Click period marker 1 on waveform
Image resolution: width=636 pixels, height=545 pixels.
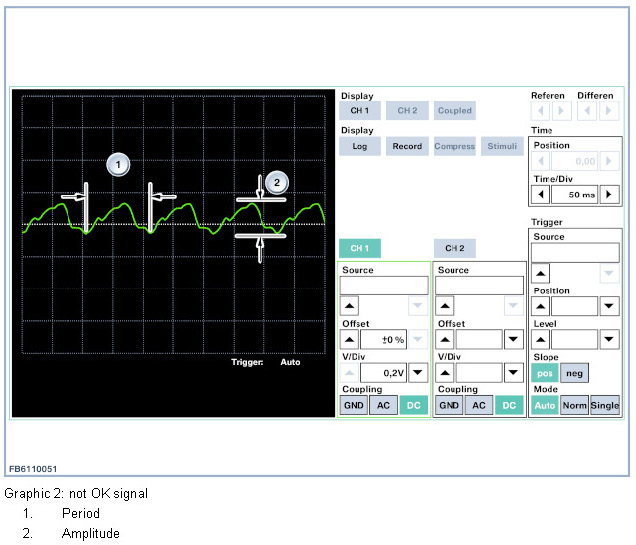click(118, 163)
